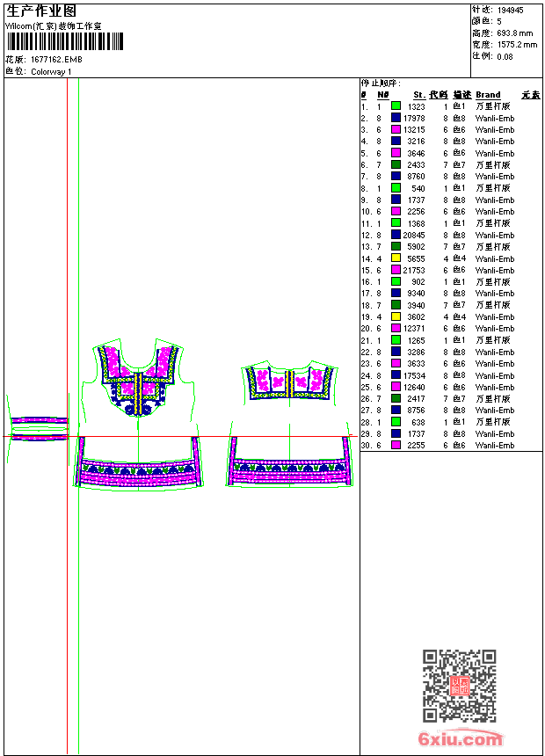Click the dark green swatch beside stitch count 5902
This screenshot has width=545, height=756.
(x=396, y=246)
